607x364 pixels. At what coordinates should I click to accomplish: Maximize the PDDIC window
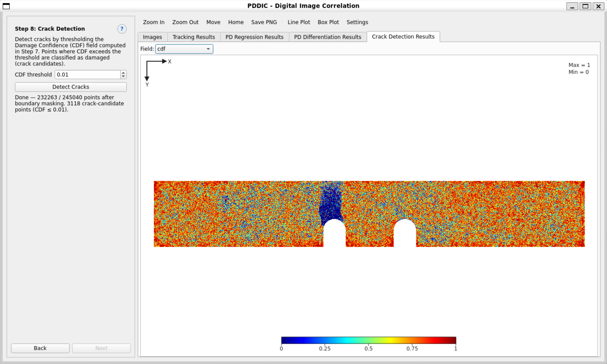tap(585, 6)
